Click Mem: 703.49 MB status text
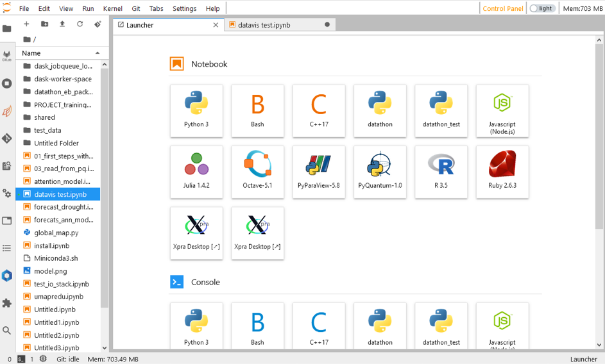The width and height of the screenshot is (605, 364). point(113,359)
